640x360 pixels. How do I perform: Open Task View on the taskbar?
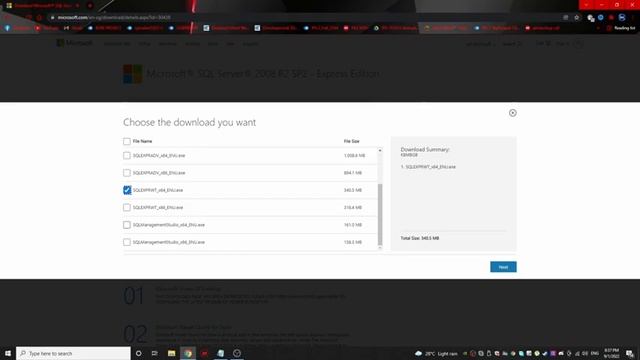point(155,353)
